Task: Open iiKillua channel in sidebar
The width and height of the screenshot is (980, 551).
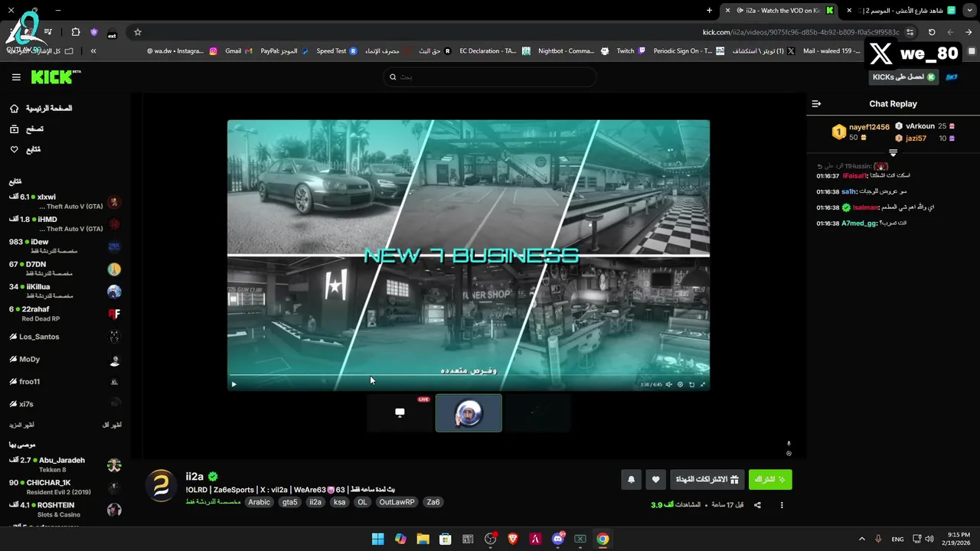Action: (x=65, y=292)
